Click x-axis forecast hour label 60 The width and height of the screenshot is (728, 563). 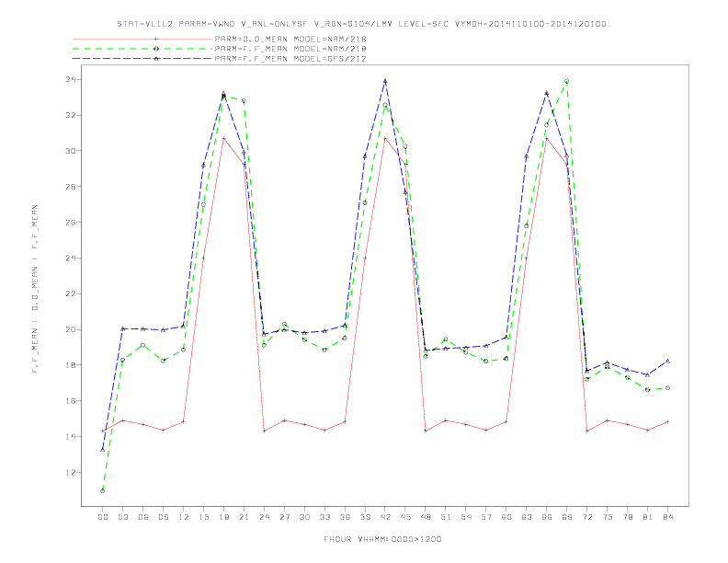coord(506,517)
